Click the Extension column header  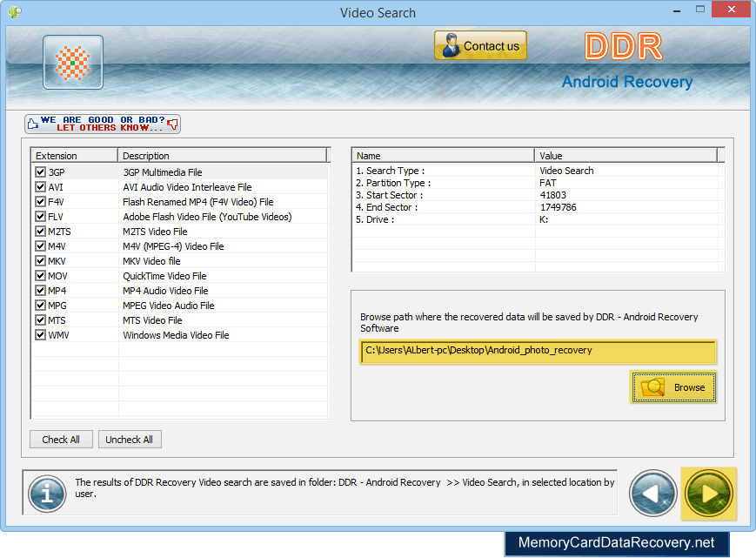coord(75,156)
